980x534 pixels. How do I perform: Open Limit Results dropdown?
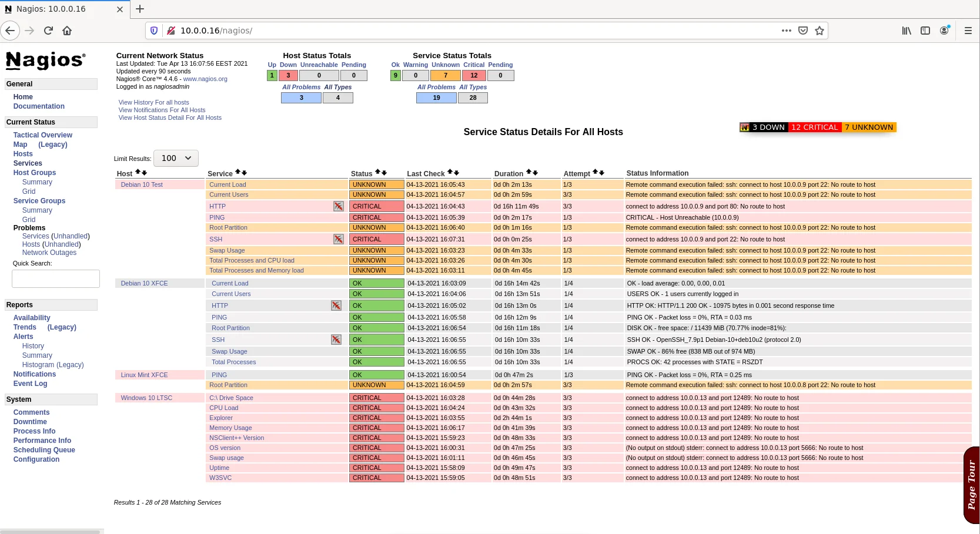(176, 158)
